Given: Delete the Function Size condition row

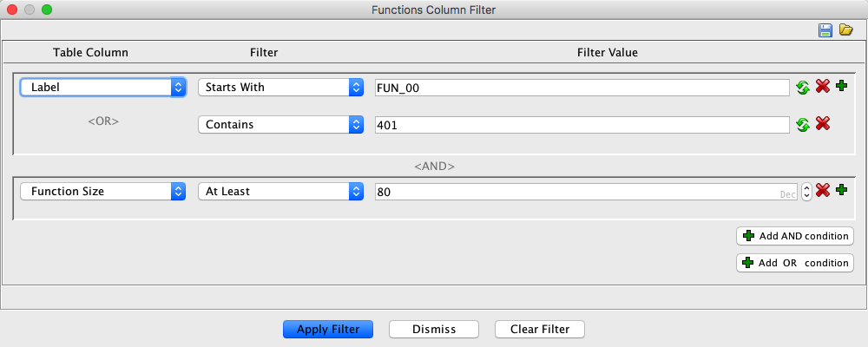Looking at the screenshot, I should (x=823, y=191).
